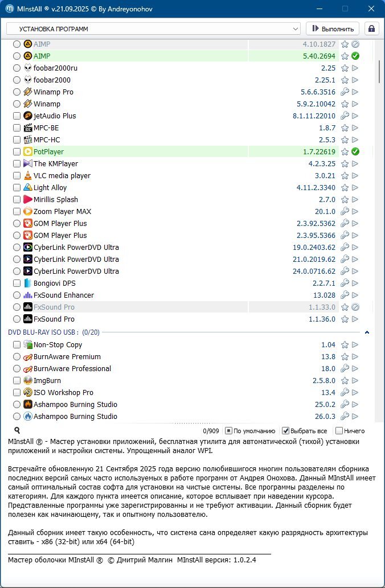This screenshot has width=385, height=588.
Task: Click the play arrow for VLC media player
Action: click(x=355, y=176)
